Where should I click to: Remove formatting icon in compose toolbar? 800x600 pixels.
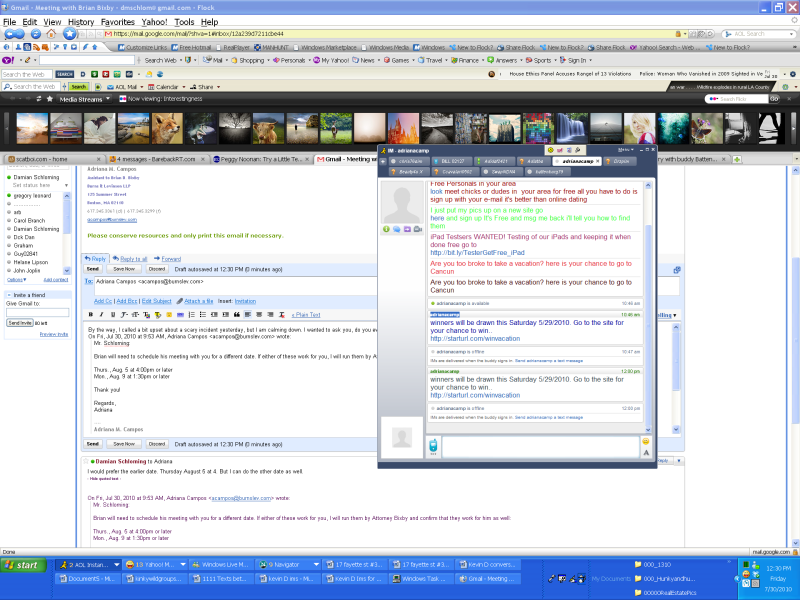pyautogui.click(x=281, y=315)
